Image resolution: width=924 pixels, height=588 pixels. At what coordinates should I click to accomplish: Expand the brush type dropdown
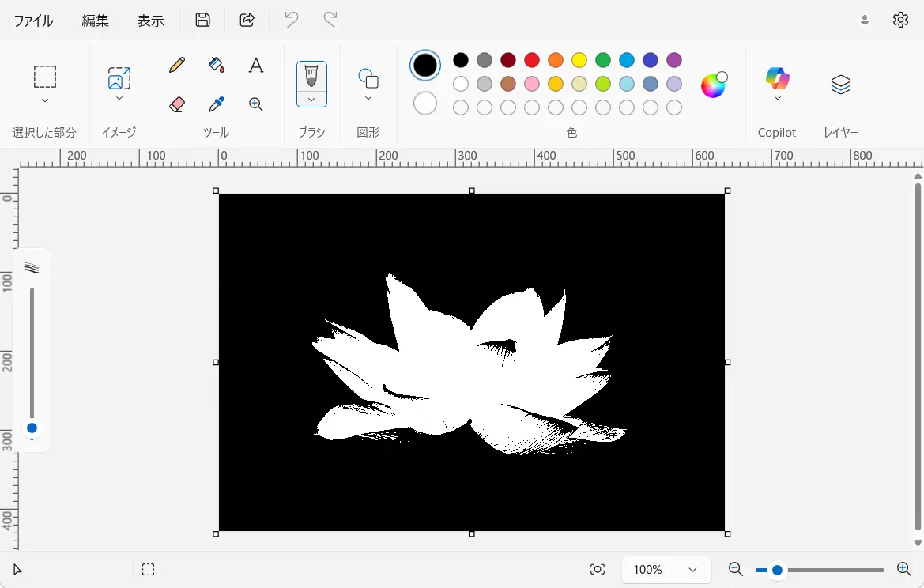[x=311, y=100]
